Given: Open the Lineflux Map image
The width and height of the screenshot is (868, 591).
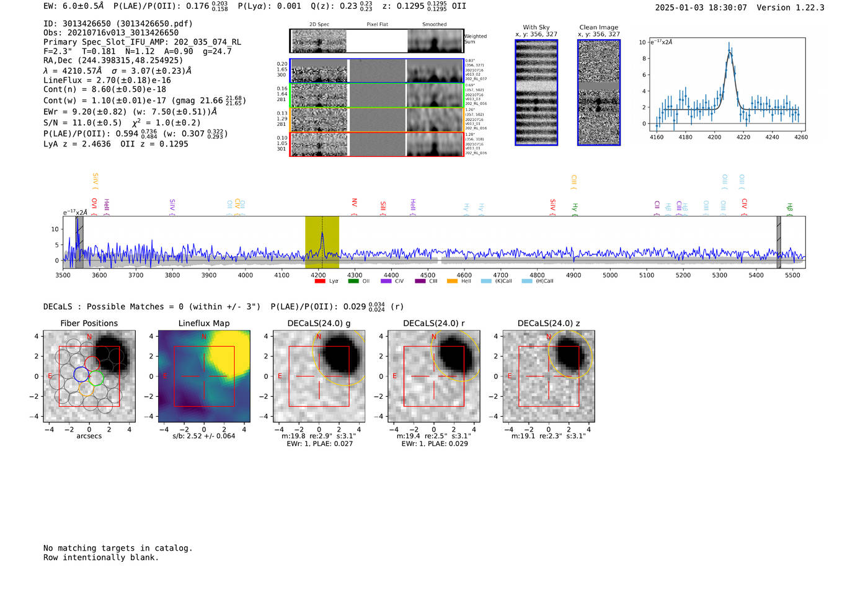Looking at the screenshot, I should click(204, 376).
